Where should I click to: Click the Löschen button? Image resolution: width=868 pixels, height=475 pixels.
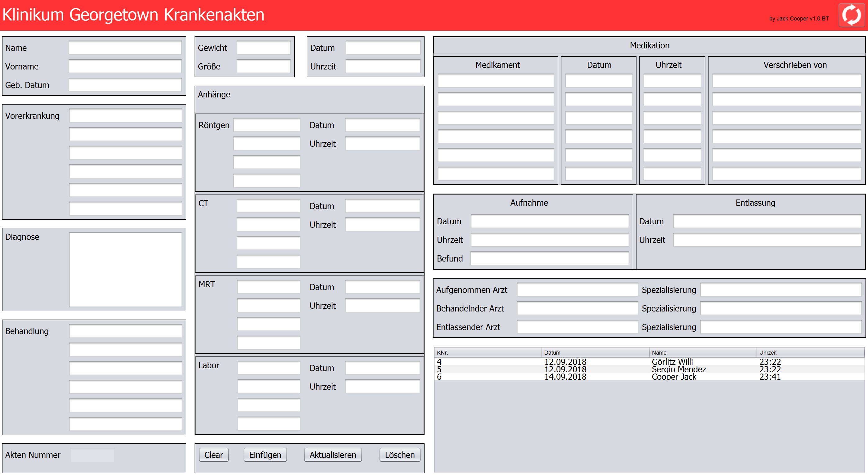[x=399, y=455]
